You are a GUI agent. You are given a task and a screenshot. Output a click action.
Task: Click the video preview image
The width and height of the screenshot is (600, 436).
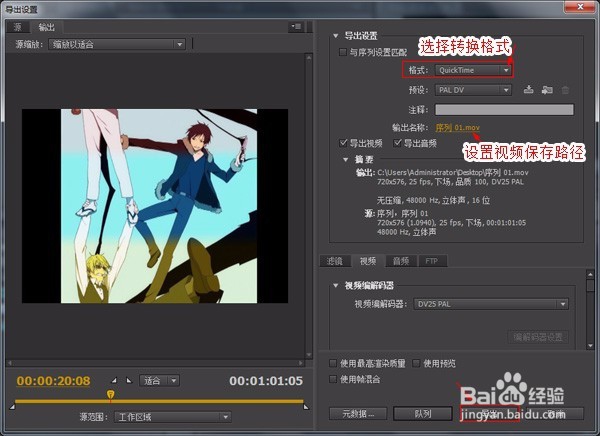(x=155, y=206)
